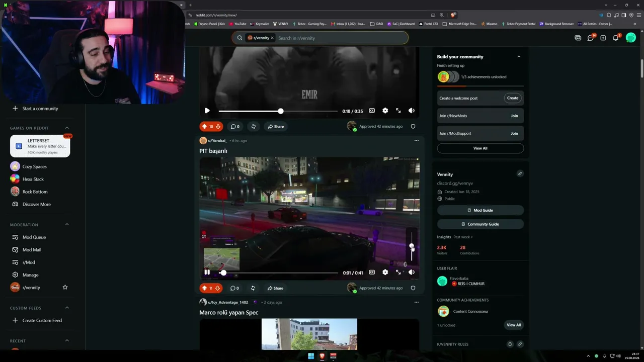Image resolution: width=644 pixels, height=362 pixels.
Task: Seek on the PIT başarılı video progress bar
Action: [x=278, y=273]
